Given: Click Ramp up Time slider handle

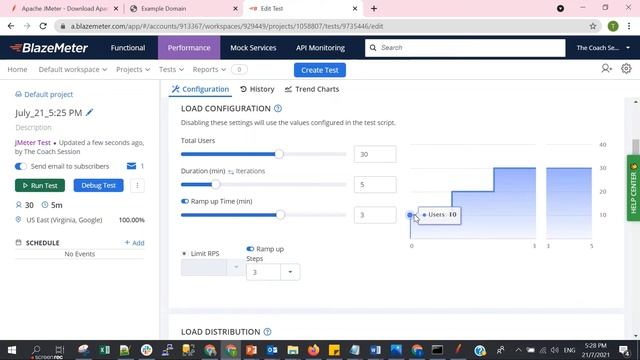Looking at the screenshot, I should point(280,215).
